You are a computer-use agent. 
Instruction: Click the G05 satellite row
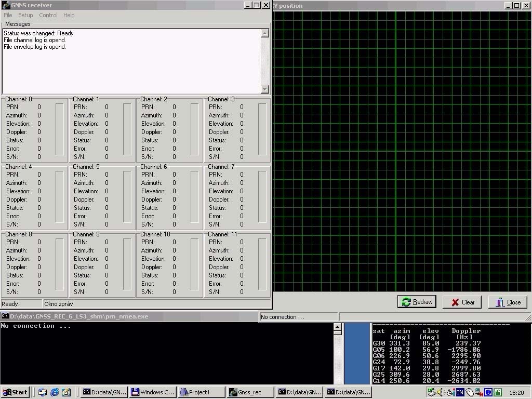coord(427,350)
